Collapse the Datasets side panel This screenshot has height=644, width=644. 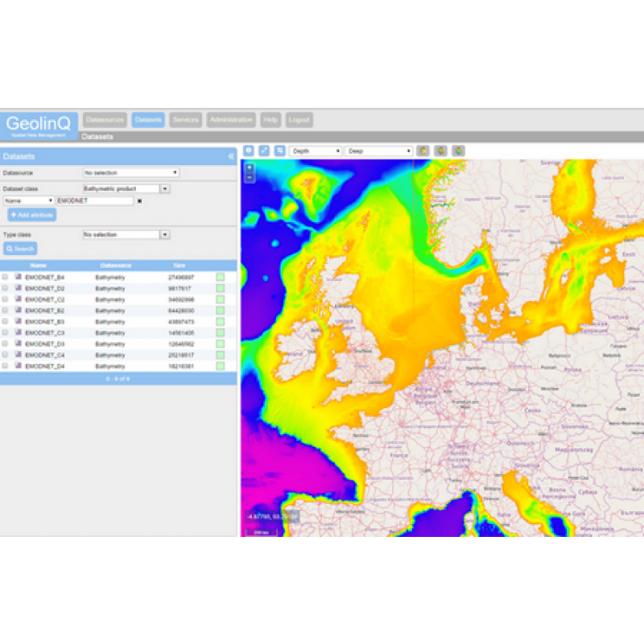231,156
